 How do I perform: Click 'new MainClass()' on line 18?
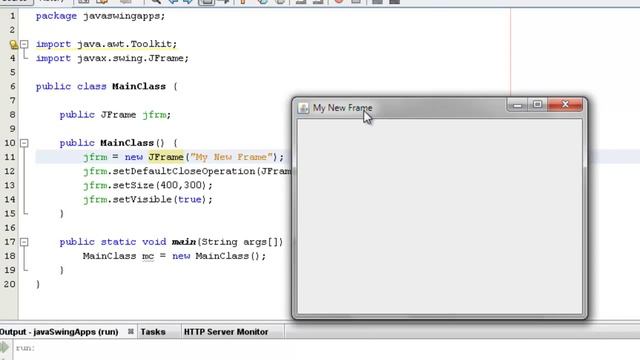coord(216,256)
